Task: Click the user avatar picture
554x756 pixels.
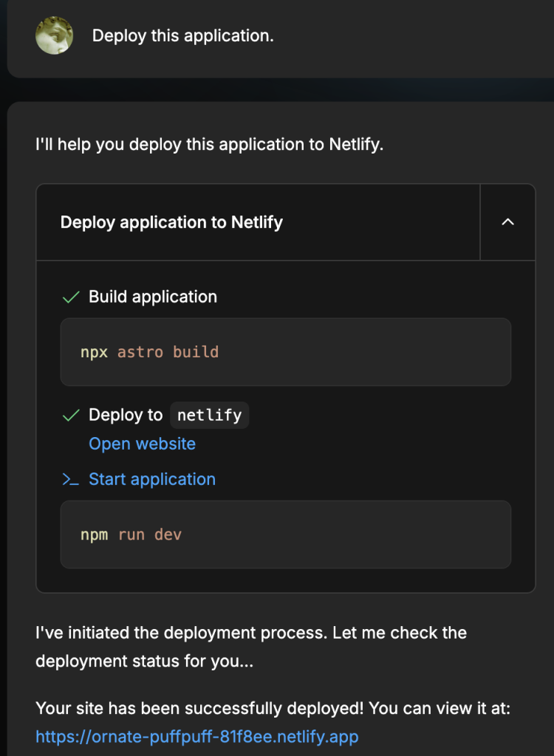Action: tap(54, 35)
